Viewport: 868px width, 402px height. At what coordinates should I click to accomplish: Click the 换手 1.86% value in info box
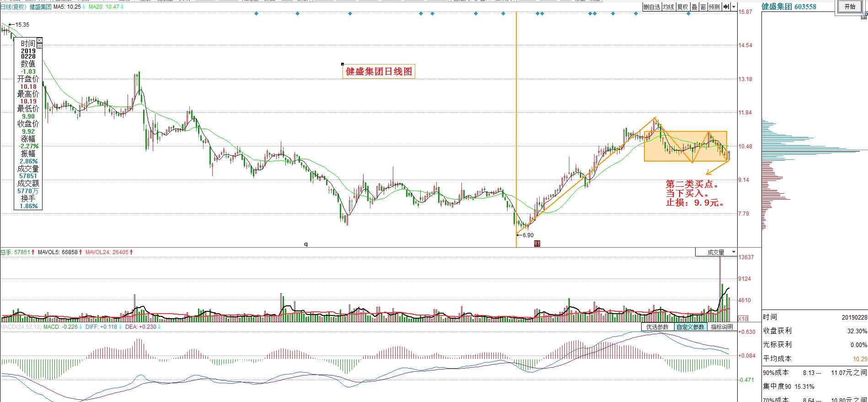point(28,206)
